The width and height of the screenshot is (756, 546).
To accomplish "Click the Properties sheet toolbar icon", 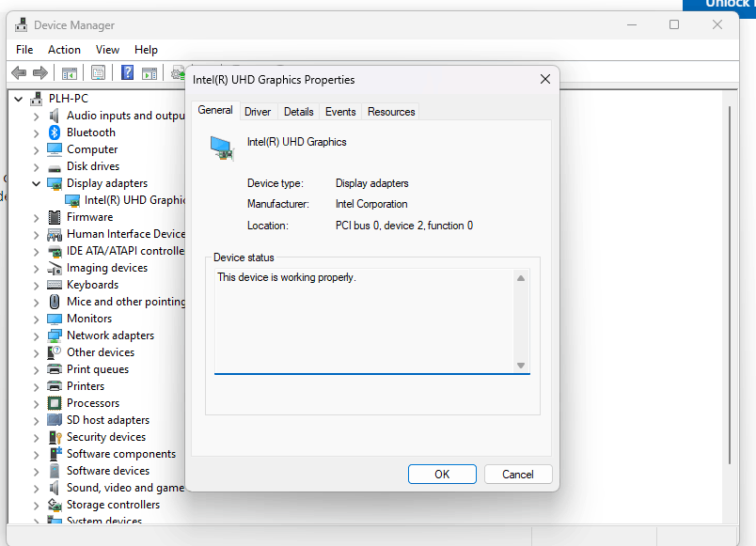I will pyautogui.click(x=98, y=73).
